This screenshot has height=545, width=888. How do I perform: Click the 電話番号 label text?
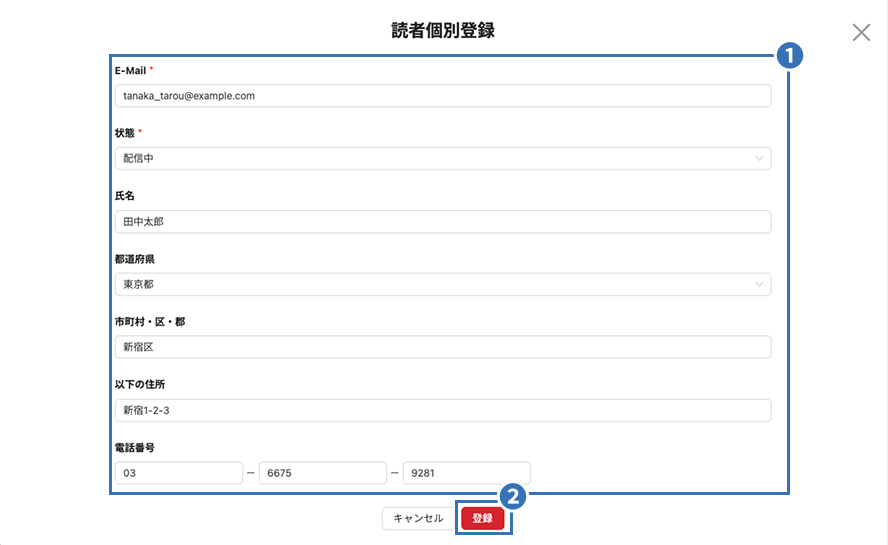pos(134,447)
